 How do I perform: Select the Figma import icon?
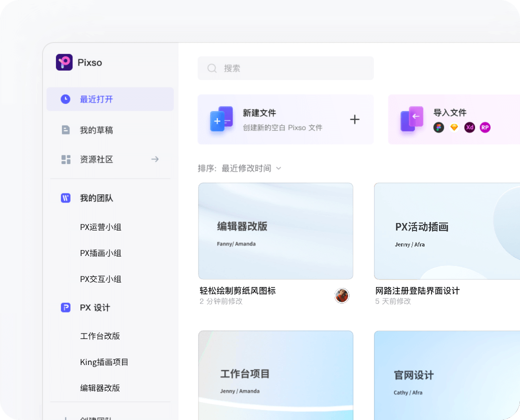[x=438, y=127]
